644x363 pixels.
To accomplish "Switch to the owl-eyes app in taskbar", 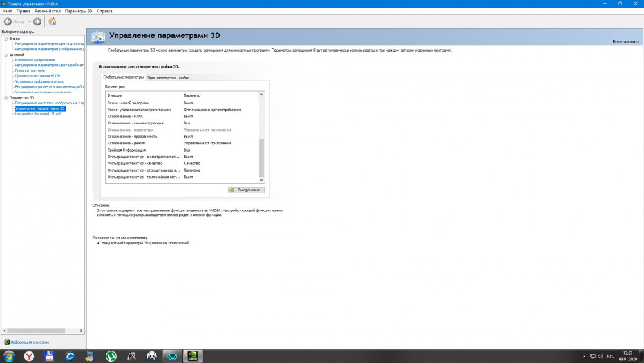I will 172,356.
